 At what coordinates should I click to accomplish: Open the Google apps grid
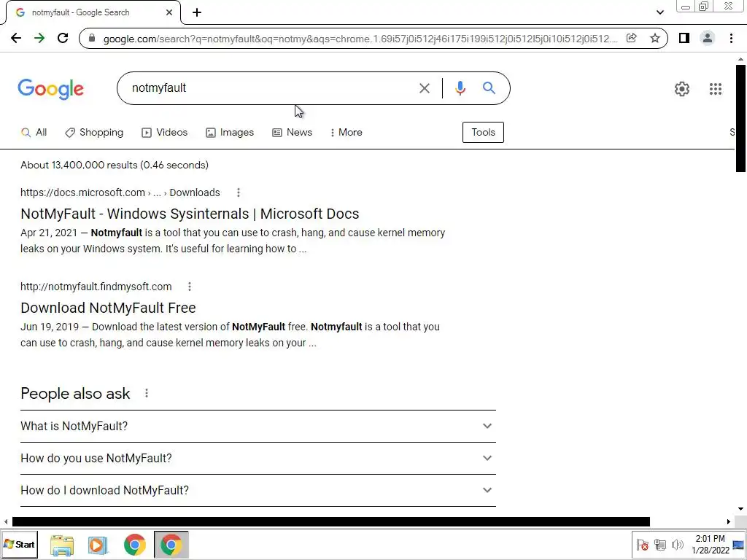click(x=716, y=89)
